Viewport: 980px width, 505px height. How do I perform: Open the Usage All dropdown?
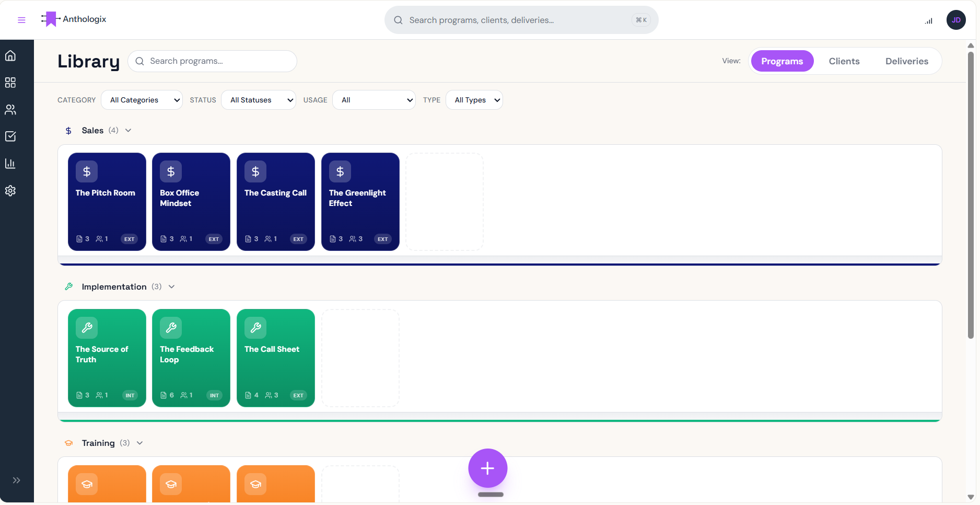(x=374, y=100)
